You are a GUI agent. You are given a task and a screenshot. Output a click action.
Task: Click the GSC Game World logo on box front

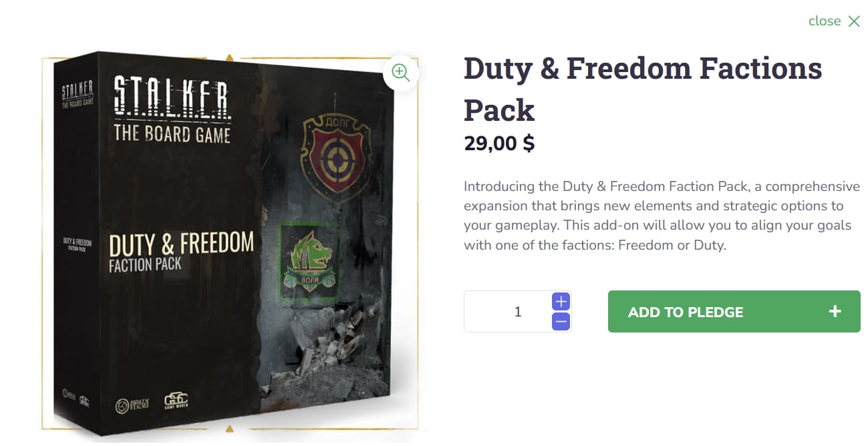[x=178, y=403]
